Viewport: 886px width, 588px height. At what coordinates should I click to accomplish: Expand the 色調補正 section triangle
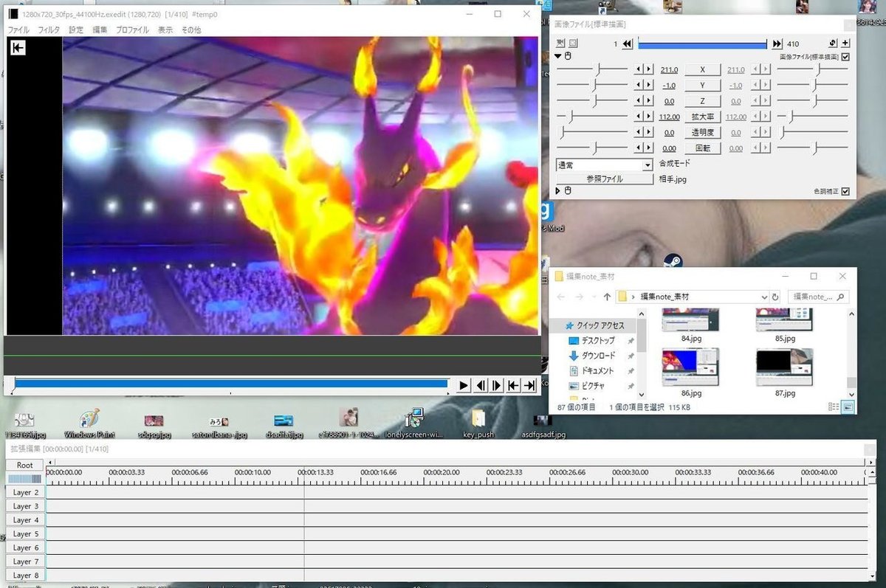559,191
